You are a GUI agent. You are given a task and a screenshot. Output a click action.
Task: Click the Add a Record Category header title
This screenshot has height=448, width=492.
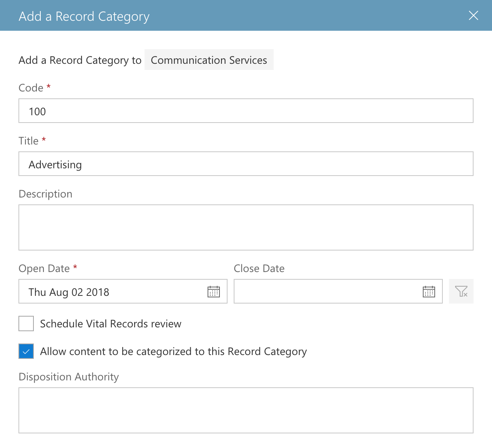tap(84, 17)
